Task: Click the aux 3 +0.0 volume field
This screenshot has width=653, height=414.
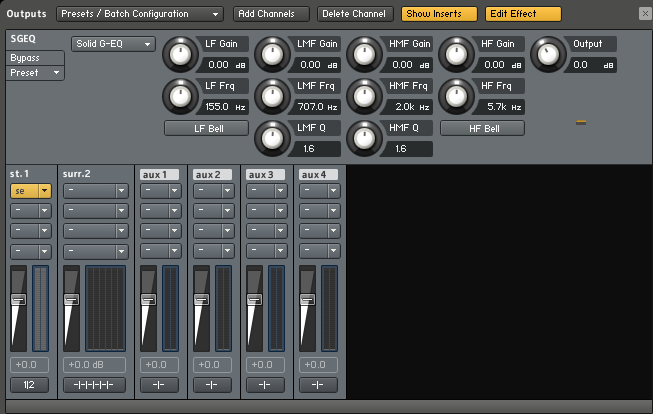Action: [265, 365]
